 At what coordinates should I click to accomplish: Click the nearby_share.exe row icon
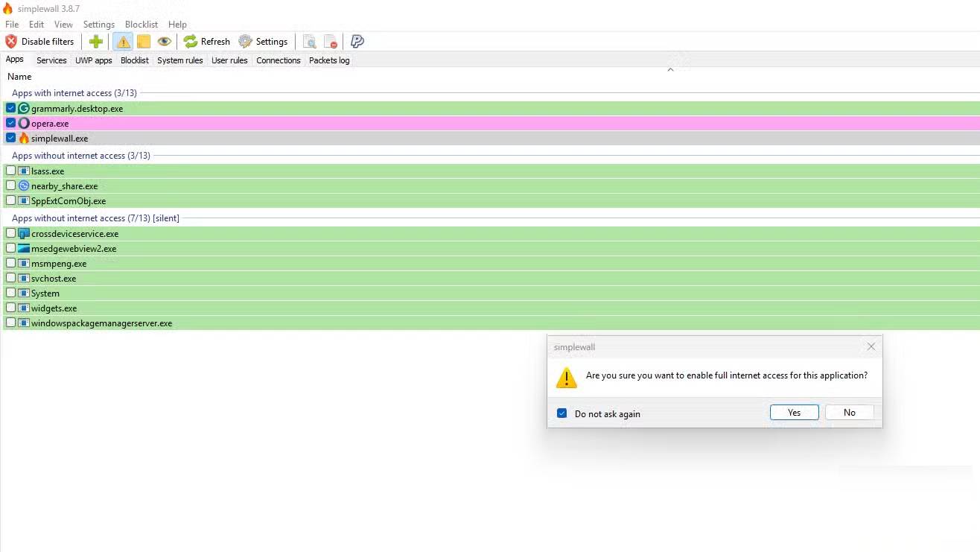pos(24,186)
